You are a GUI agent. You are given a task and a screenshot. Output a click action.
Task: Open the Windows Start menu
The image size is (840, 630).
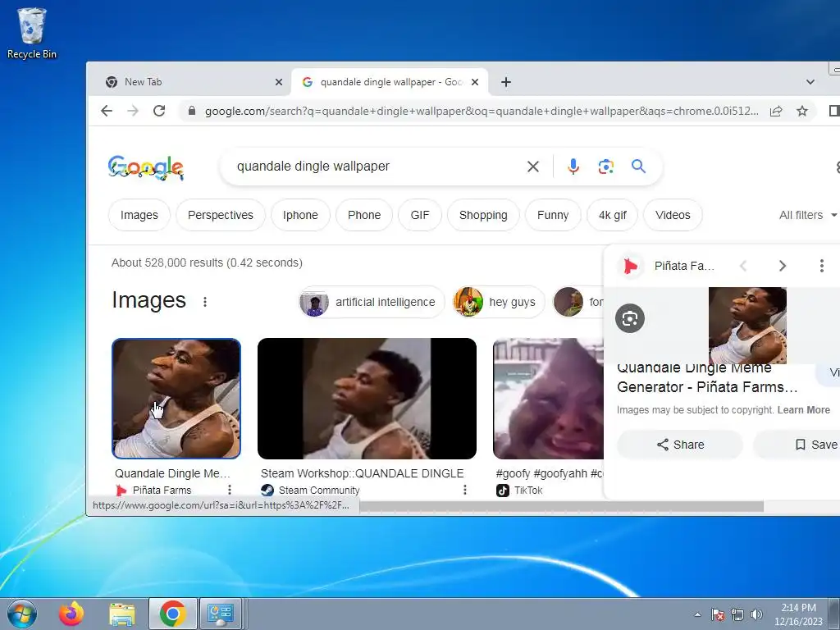pos(22,614)
